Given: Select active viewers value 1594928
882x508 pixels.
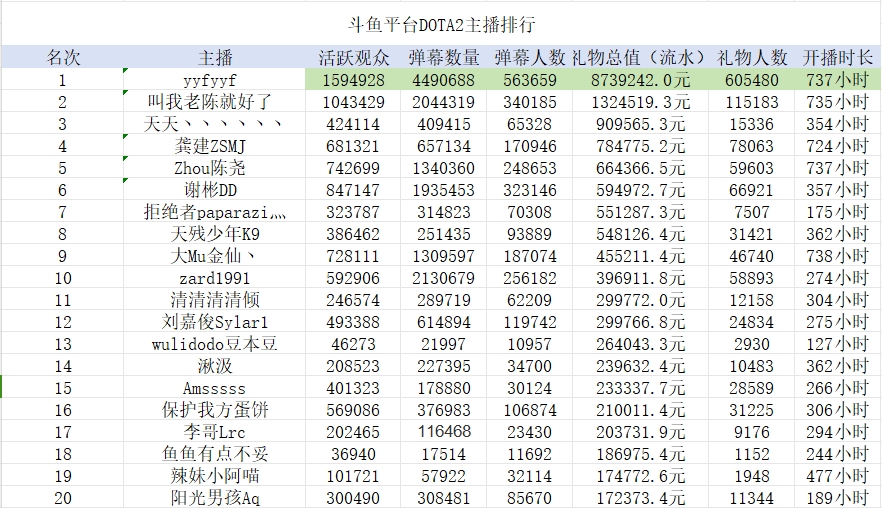Looking at the screenshot, I should point(353,80).
